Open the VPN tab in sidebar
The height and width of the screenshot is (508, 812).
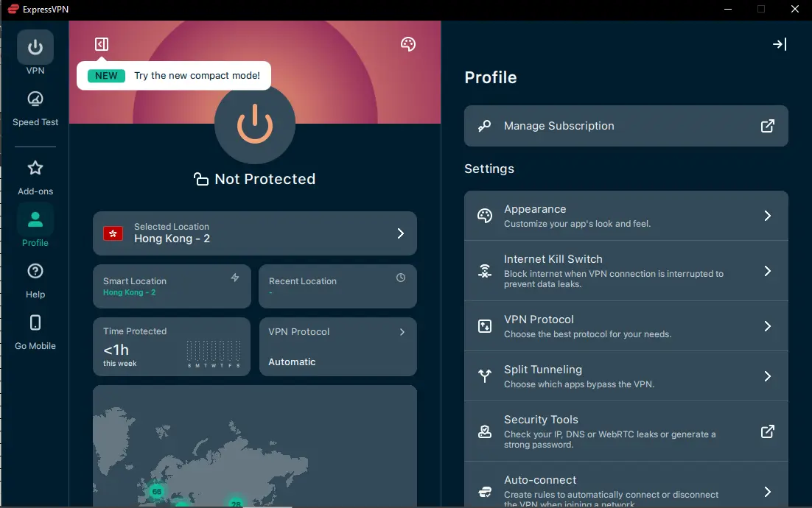(35, 52)
